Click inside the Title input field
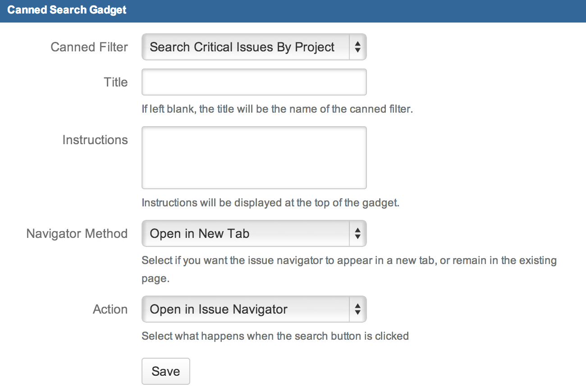This screenshot has height=392, width=586. pyautogui.click(x=254, y=82)
